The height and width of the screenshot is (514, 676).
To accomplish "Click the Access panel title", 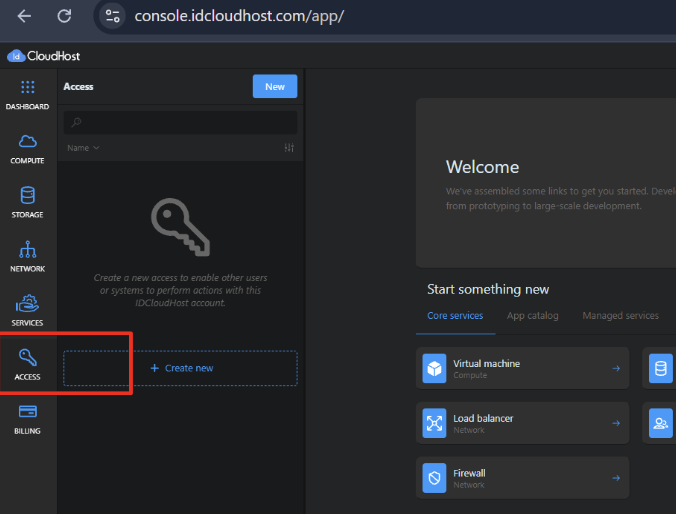I will [78, 87].
